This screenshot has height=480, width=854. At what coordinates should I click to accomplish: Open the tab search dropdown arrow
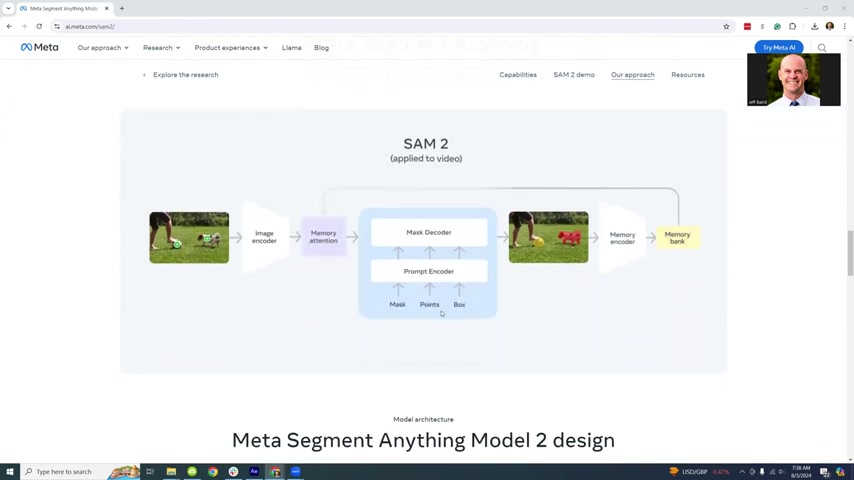[8, 8]
